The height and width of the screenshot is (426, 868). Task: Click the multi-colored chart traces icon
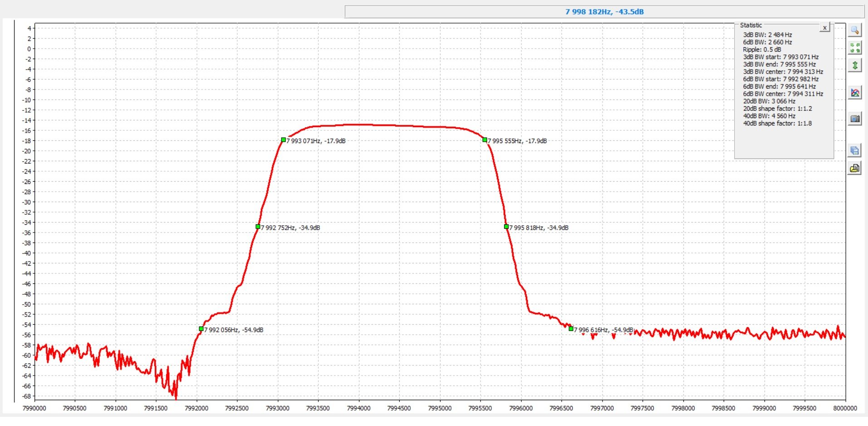[855, 93]
